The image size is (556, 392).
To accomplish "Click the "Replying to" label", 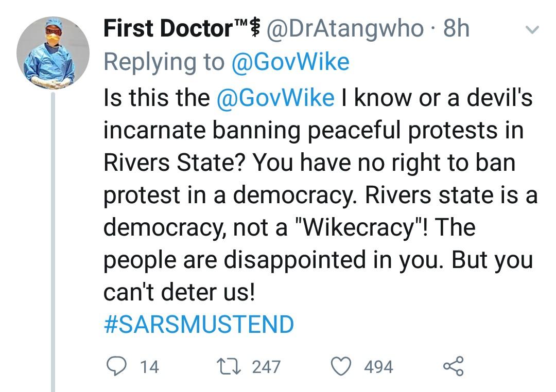I will [164, 62].
